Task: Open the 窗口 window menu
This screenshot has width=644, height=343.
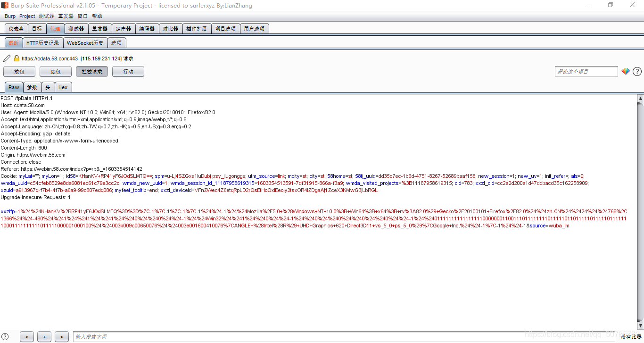Action: point(83,16)
